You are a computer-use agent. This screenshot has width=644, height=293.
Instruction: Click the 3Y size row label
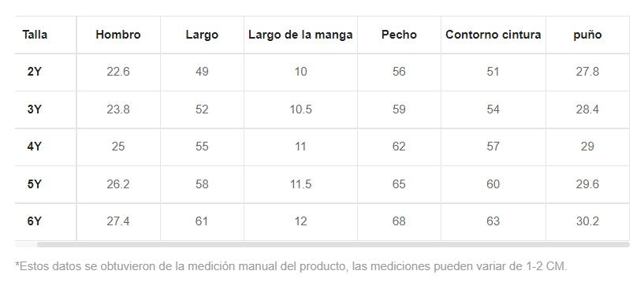point(35,109)
